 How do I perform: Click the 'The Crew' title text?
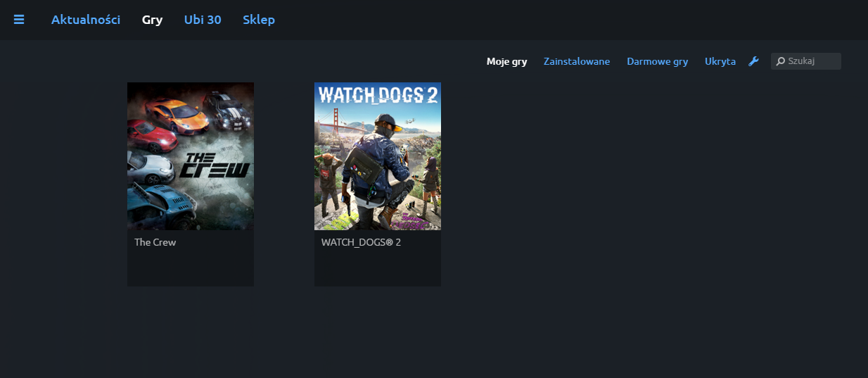(x=155, y=242)
